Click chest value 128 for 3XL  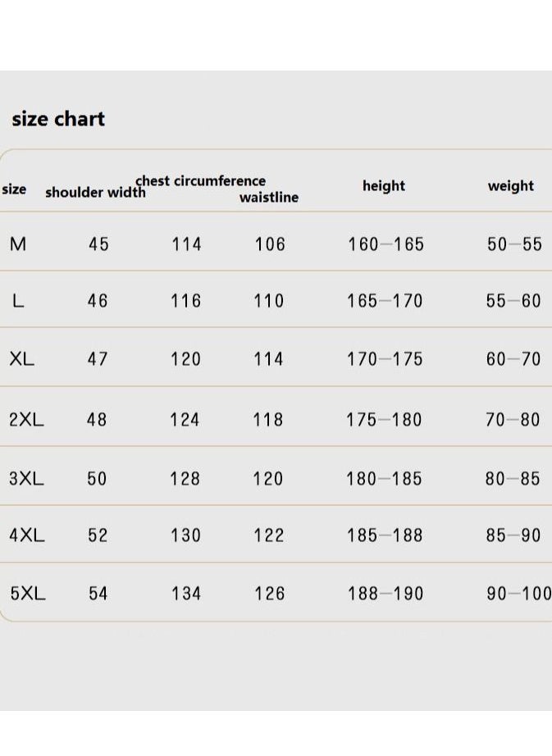pos(185,479)
